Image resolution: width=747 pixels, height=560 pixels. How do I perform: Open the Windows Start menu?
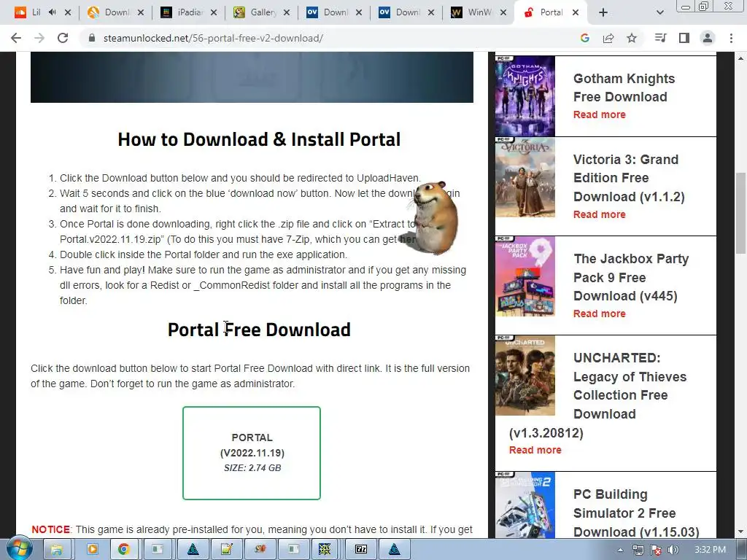coord(19,549)
